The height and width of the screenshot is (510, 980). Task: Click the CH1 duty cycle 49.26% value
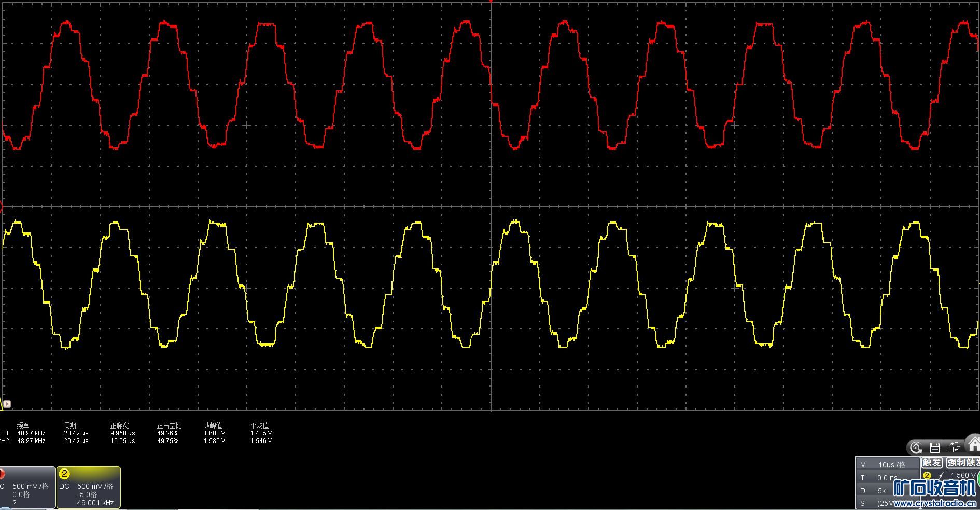tap(168, 433)
